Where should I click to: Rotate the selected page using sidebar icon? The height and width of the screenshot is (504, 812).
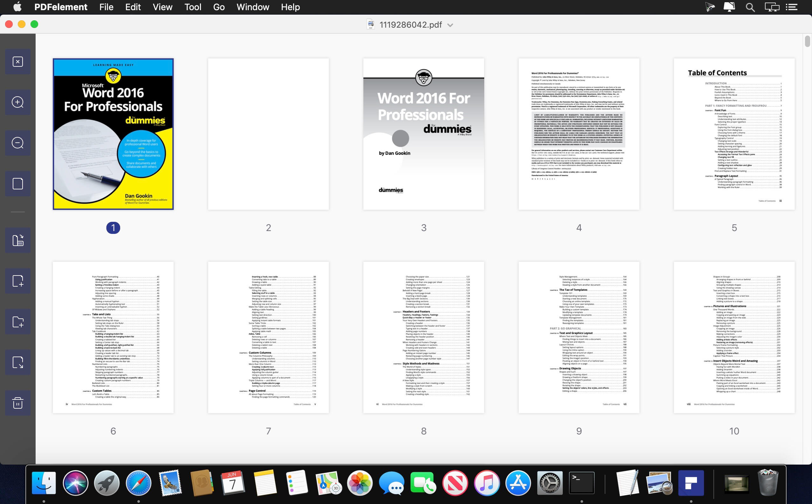coord(18,240)
